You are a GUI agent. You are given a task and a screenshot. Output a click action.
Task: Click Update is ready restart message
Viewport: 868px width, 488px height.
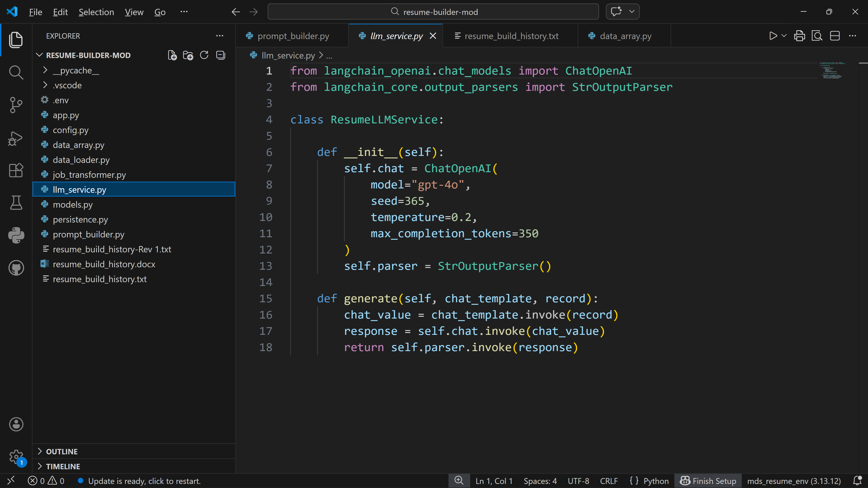(144, 481)
